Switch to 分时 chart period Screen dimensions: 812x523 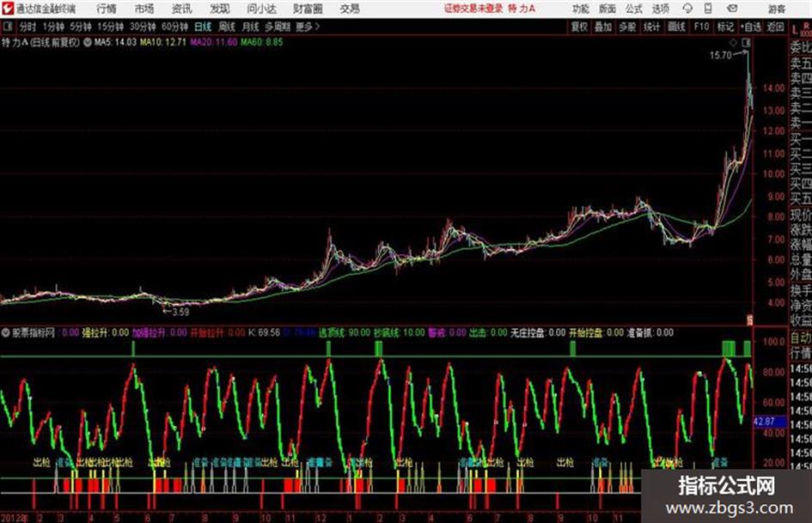(28, 27)
